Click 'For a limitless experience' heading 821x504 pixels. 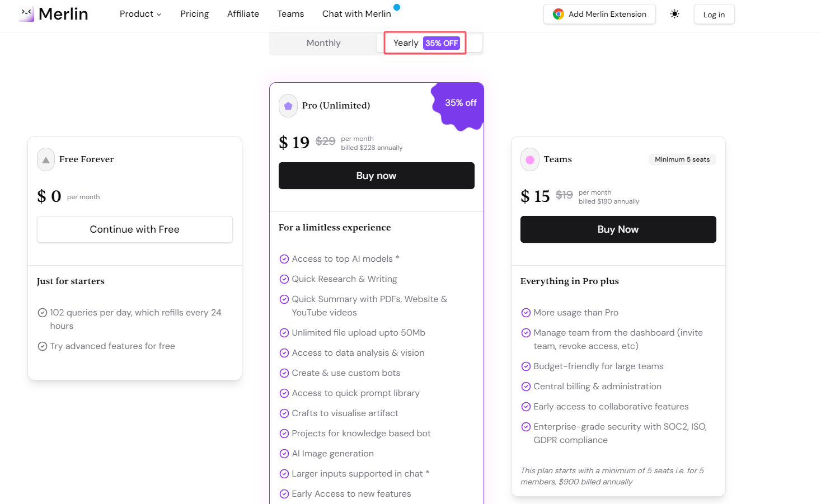335,228
